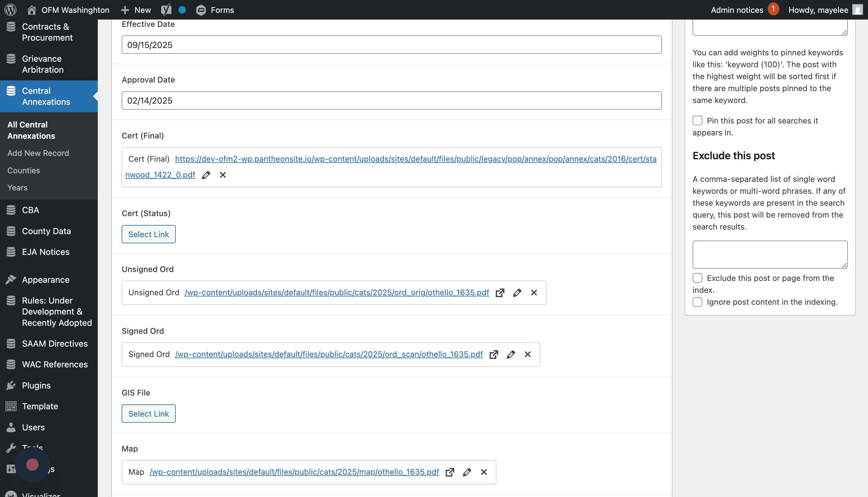Remove the Cert (Final) link
The width and height of the screenshot is (868, 497).
223,175
